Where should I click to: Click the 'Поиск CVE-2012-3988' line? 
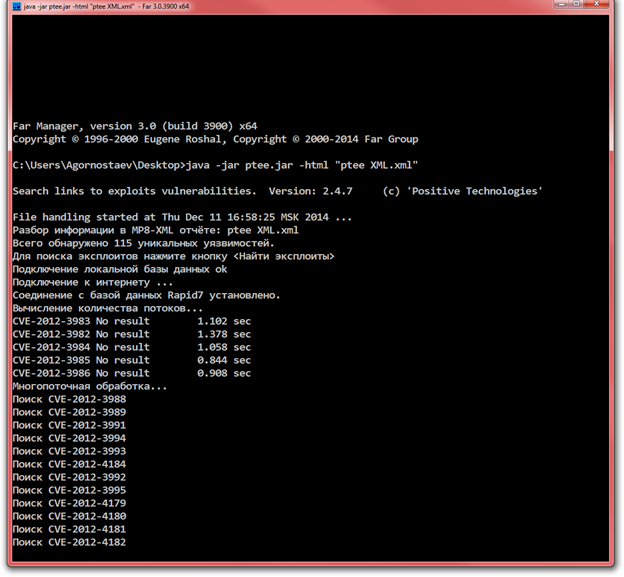[69, 399]
